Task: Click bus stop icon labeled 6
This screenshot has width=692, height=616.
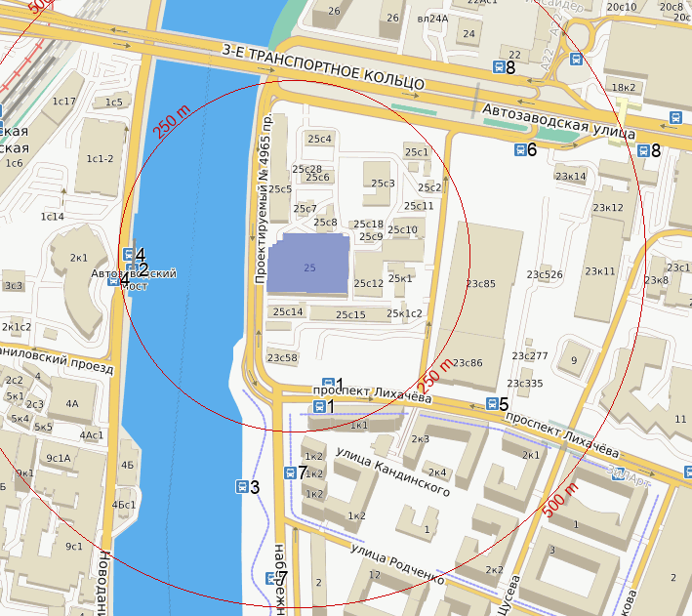Action: pyautogui.click(x=521, y=150)
